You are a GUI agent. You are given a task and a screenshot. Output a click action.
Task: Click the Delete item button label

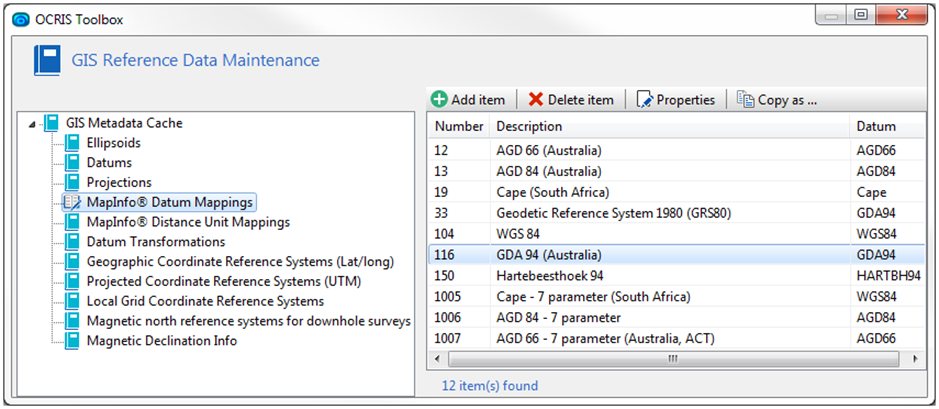[x=581, y=100]
